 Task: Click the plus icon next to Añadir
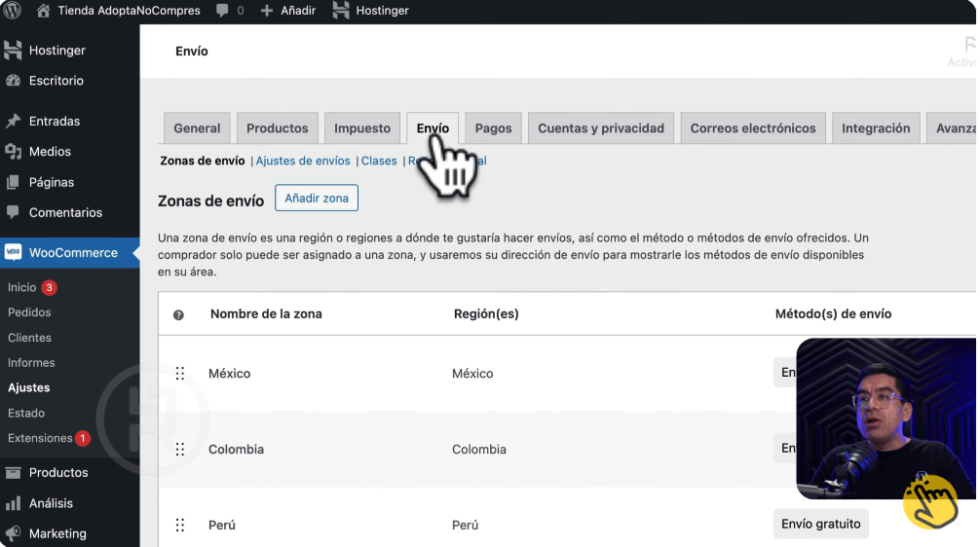pos(267,11)
